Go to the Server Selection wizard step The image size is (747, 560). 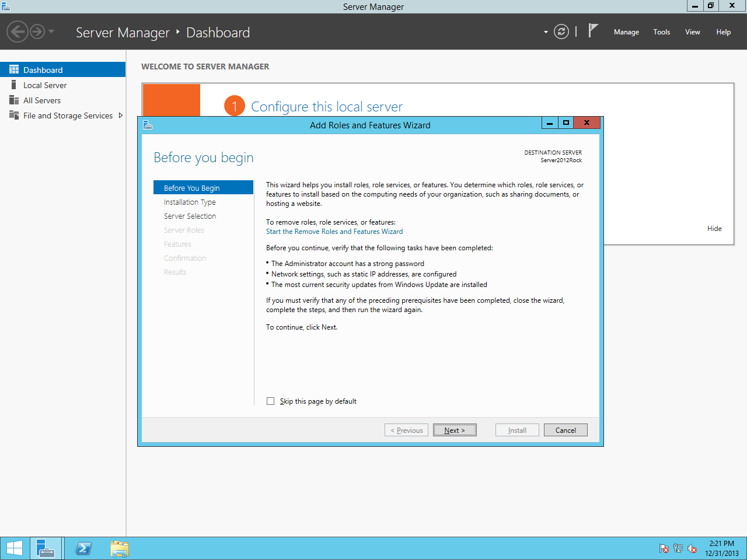(x=190, y=216)
